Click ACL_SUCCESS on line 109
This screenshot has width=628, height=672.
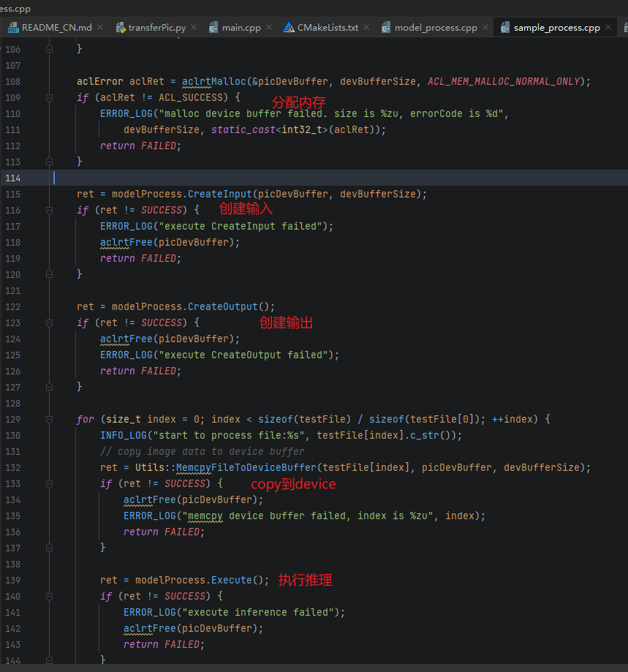tap(191, 98)
